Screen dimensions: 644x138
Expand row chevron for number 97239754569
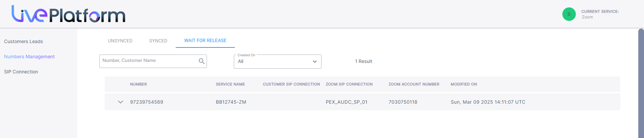(x=120, y=102)
